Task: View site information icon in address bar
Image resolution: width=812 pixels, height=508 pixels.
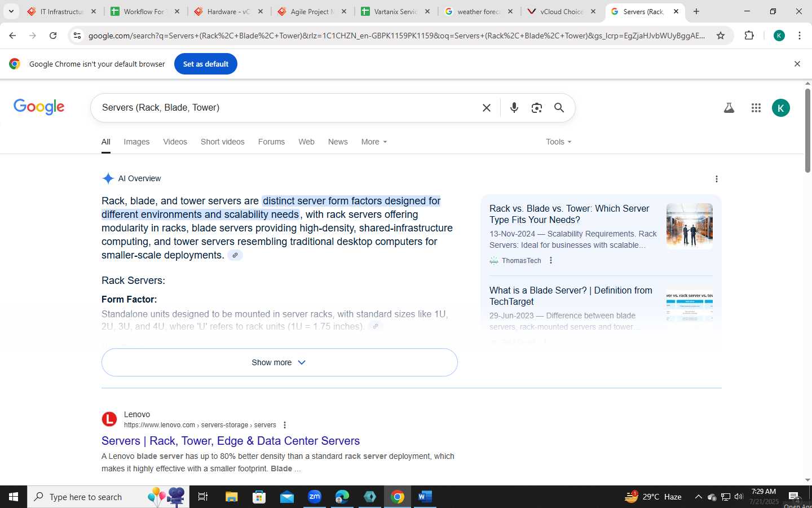Action: [77, 36]
